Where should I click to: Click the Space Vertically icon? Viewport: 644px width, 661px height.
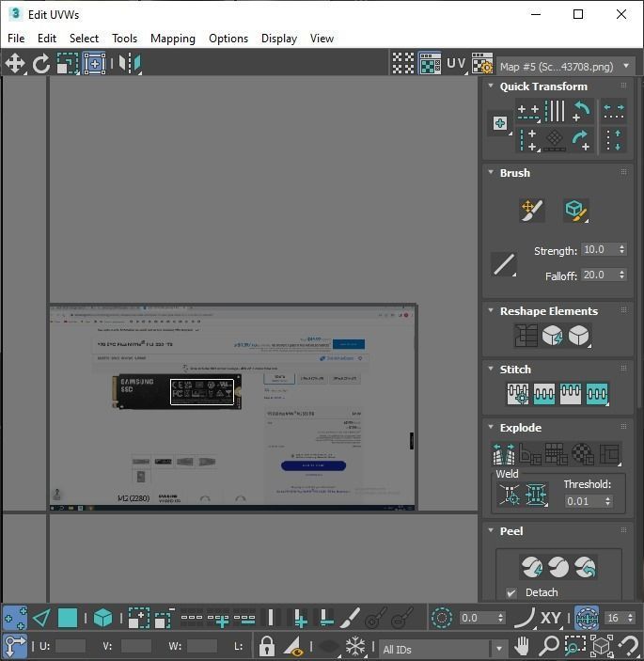pyautogui.click(x=614, y=140)
